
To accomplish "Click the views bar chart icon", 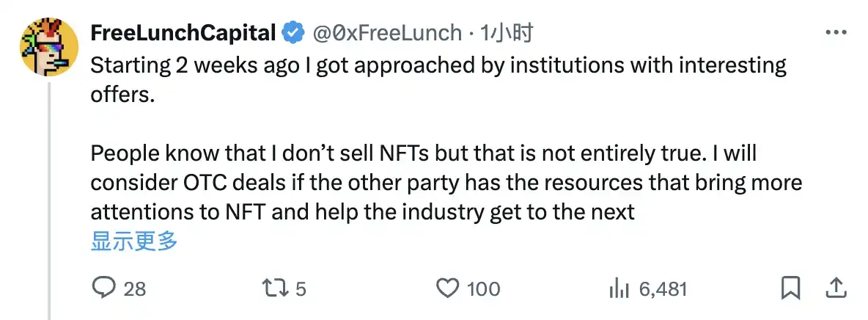I will click(x=620, y=289).
